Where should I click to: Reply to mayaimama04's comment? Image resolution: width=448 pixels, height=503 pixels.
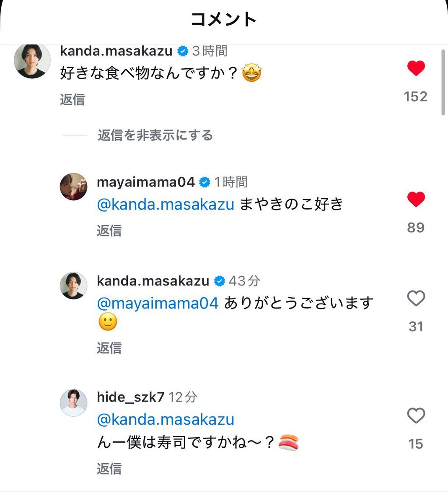(x=109, y=231)
